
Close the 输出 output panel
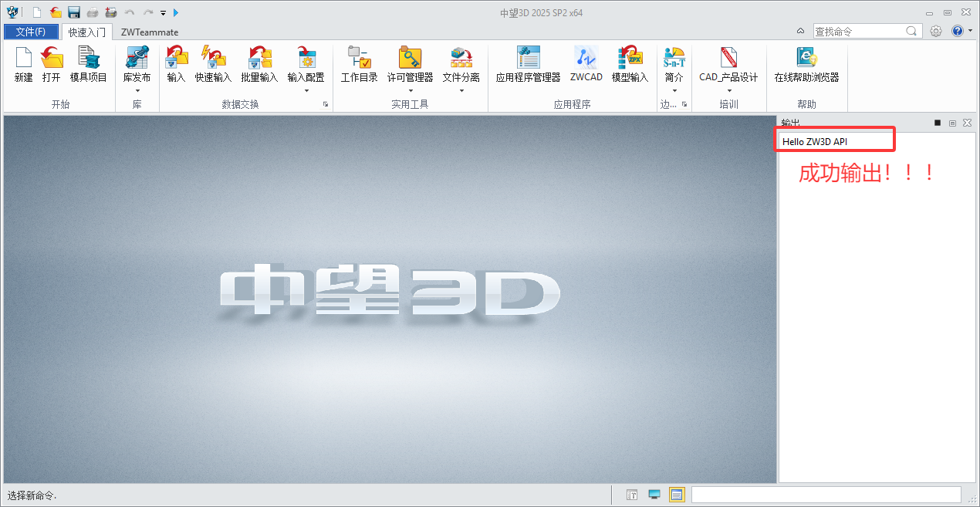point(967,123)
